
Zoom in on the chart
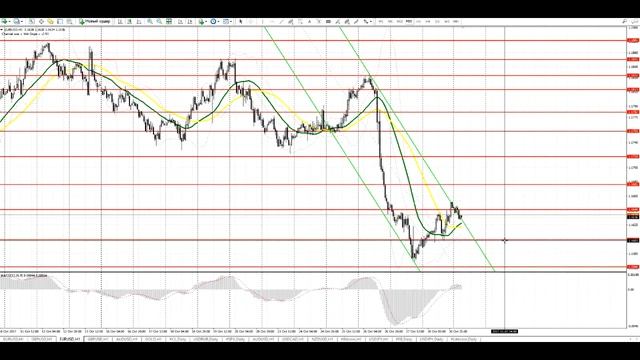pos(150,21)
